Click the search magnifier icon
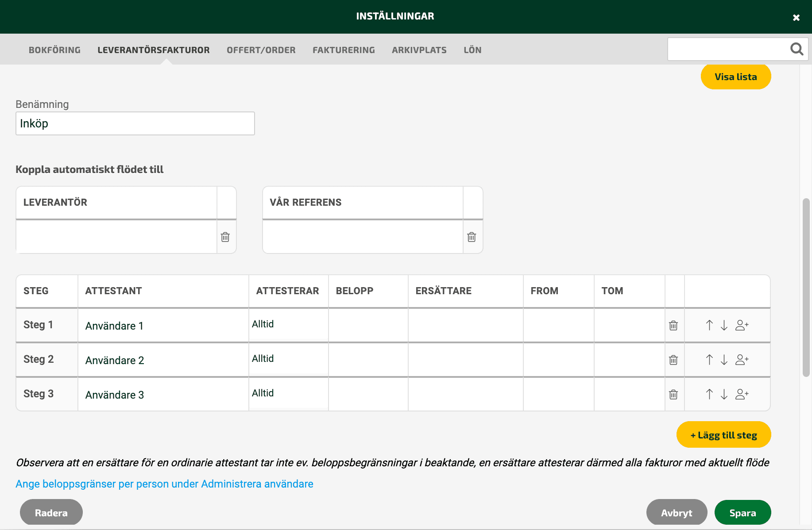Screen dimensions: 812x530 point(797,49)
